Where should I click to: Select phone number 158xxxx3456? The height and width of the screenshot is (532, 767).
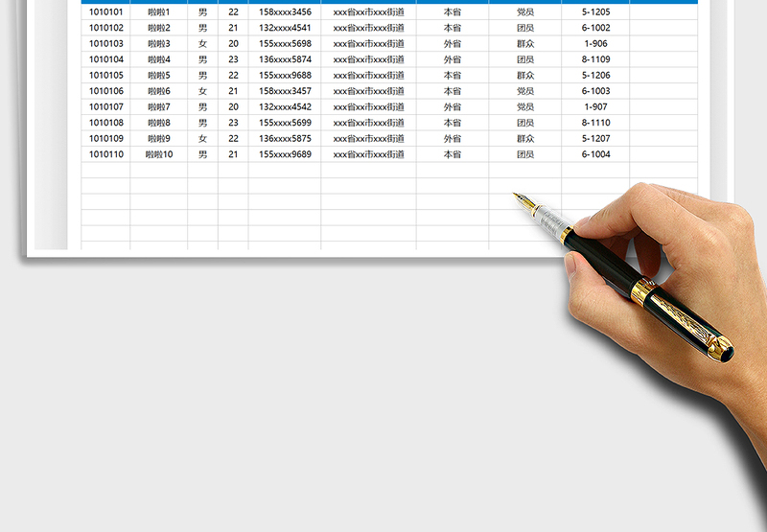click(x=285, y=12)
